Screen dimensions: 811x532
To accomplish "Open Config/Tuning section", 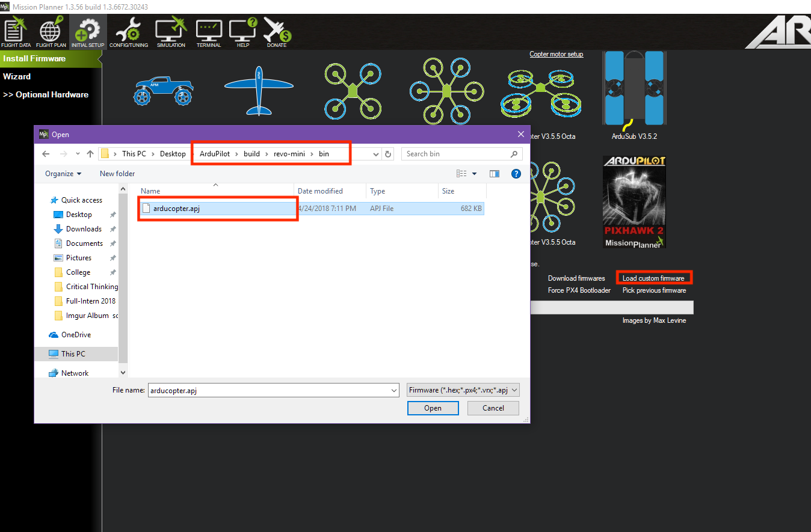I will click(129, 33).
